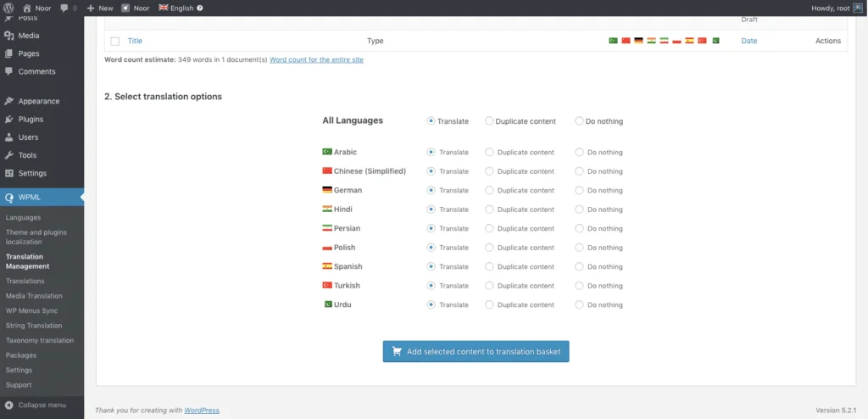Open Word count for the entire site

(317, 60)
